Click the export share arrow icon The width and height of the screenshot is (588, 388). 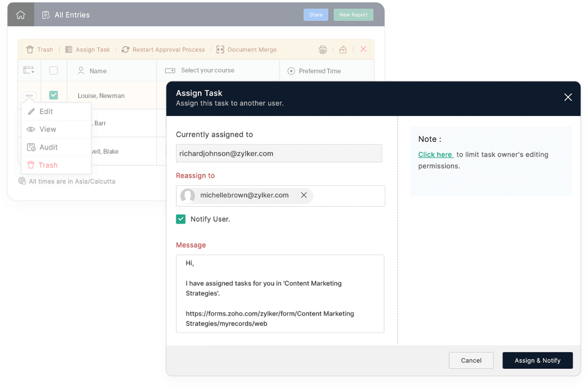pyautogui.click(x=343, y=50)
